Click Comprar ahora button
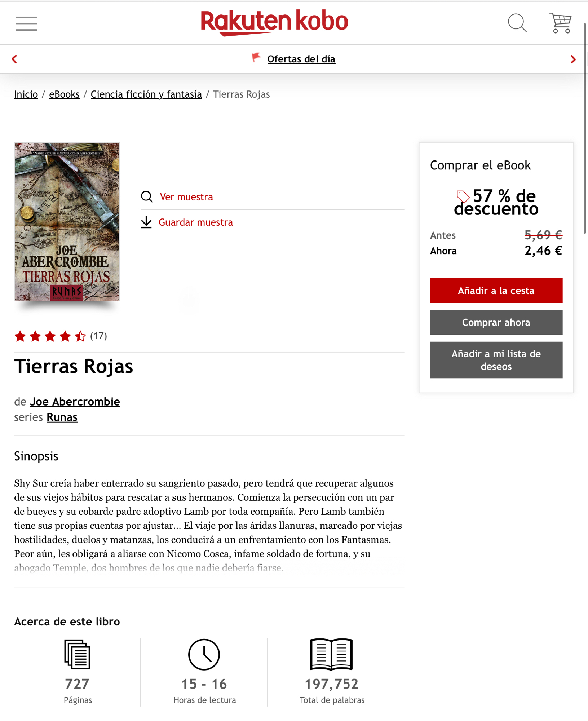This screenshot has width=588, height=721. pyautogui.click(x=496, y=322)
